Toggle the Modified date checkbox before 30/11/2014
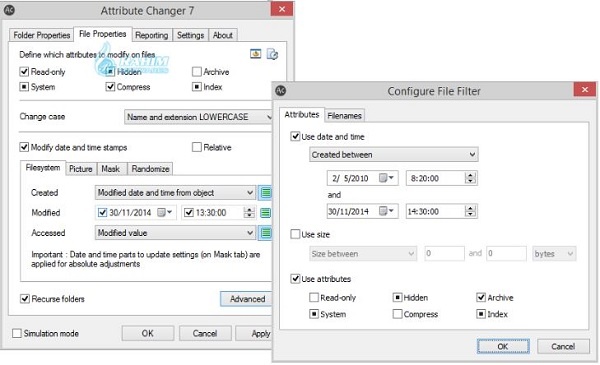 (x=103, y=212)
